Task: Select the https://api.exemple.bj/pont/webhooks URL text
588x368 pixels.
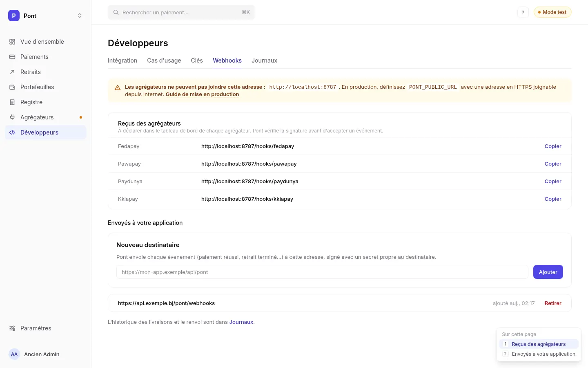Action: coord(166,303)
